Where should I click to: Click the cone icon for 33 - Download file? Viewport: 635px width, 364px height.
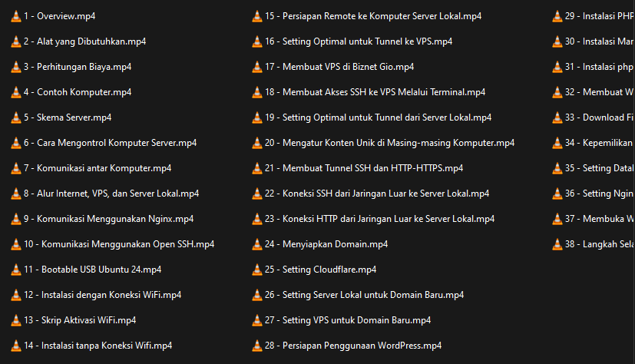557,117
